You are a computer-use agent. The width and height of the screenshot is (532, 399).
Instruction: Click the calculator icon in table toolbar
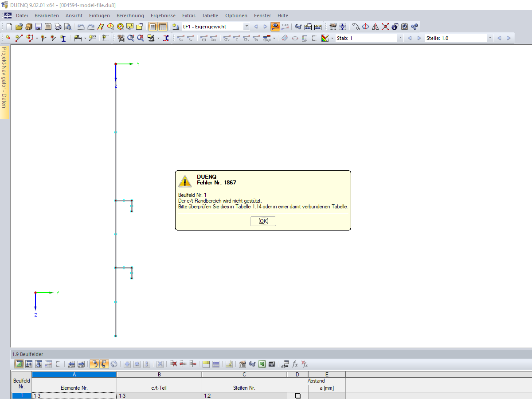[272, 364]
